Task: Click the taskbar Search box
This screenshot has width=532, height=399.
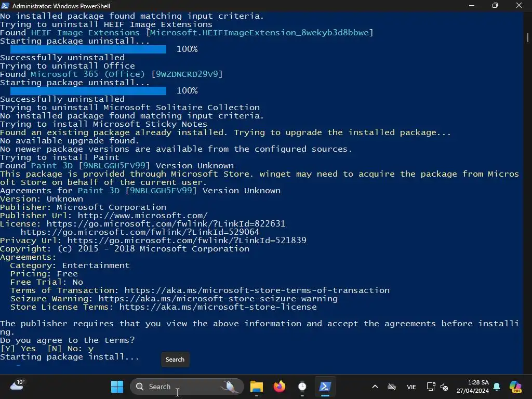Action: click(x=187, y=387)
